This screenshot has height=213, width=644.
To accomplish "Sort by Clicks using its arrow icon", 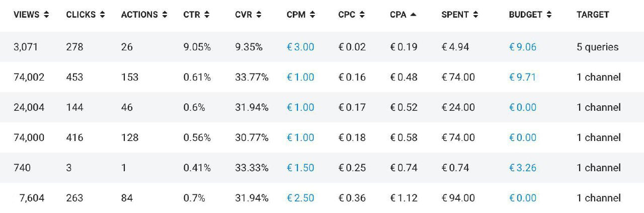I will click(x=103, y=15).
